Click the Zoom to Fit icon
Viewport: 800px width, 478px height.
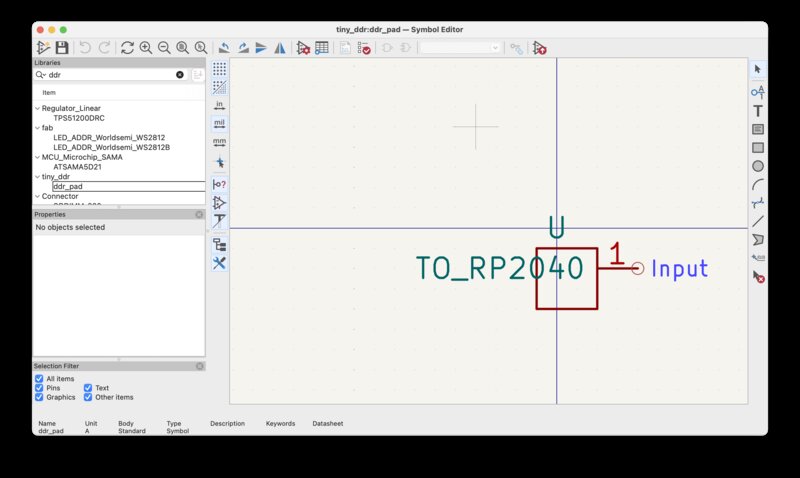(182, 47)
